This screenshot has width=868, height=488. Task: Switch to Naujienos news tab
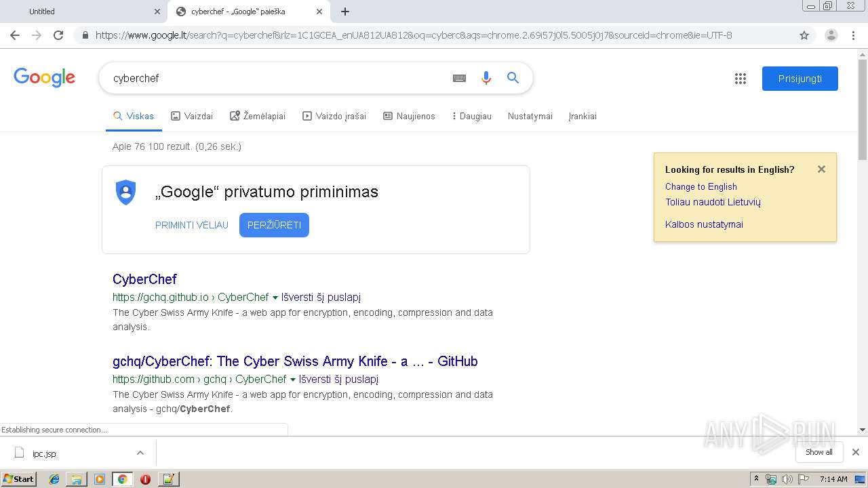(x=409, y=116)
